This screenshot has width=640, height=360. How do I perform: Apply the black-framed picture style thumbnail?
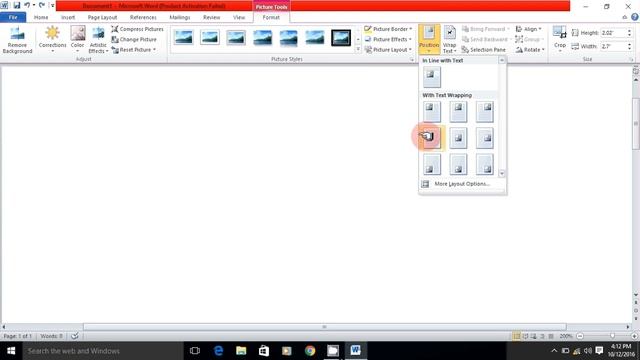(x=341, y=38)
